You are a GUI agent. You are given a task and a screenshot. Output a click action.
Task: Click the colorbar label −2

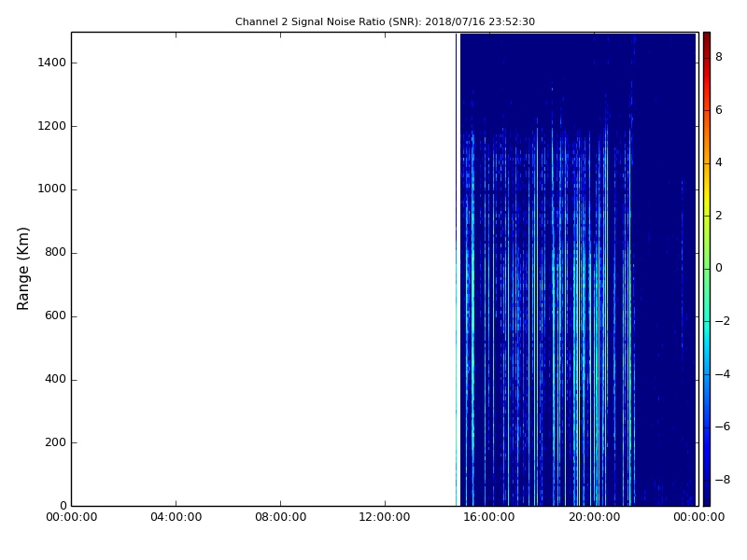pyautogui.click(x=723, y=321)
